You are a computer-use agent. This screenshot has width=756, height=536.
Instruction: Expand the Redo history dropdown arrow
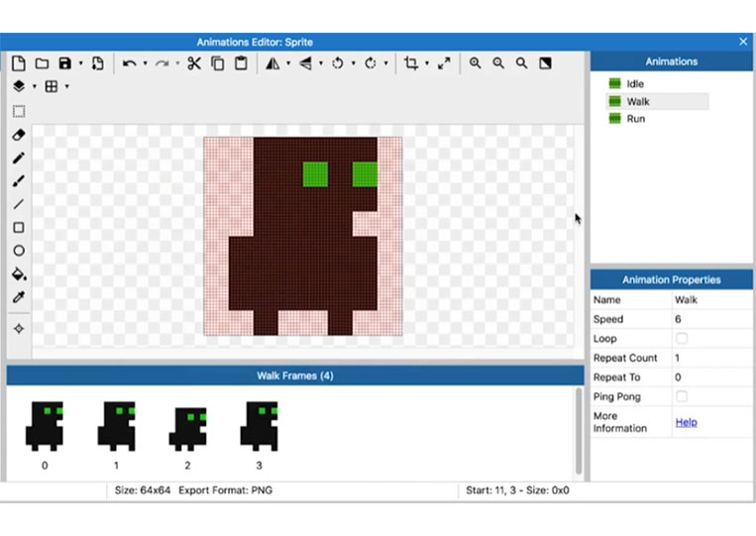(x=177, y=63)
